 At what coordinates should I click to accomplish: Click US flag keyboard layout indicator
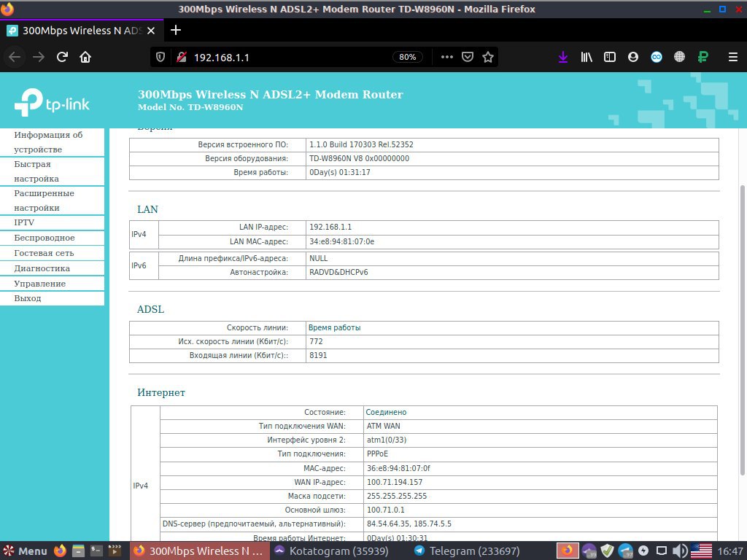coord(701,551)
